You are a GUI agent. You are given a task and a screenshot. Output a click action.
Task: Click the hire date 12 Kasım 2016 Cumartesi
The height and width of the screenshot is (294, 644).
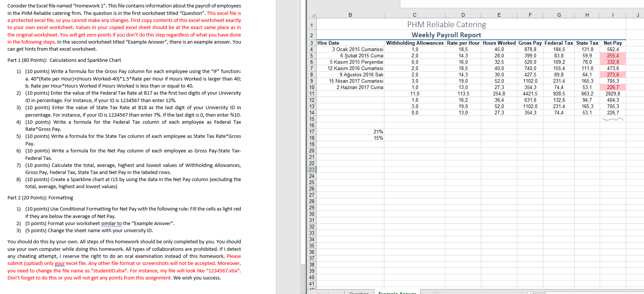click(350, 68)
